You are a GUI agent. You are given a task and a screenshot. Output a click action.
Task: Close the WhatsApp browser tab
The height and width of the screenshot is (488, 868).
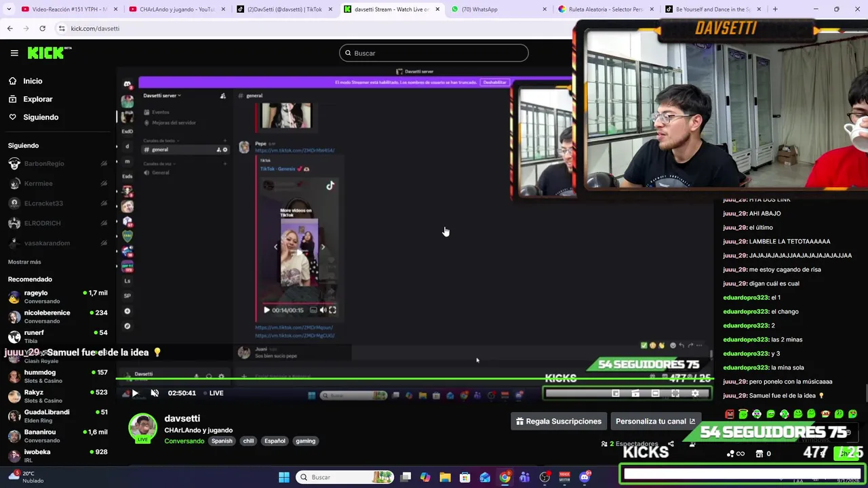[x=545, y=9]
